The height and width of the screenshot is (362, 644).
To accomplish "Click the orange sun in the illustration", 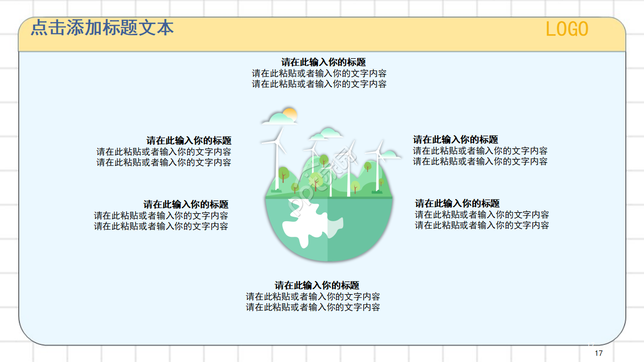I will click(x=291, y=113).
